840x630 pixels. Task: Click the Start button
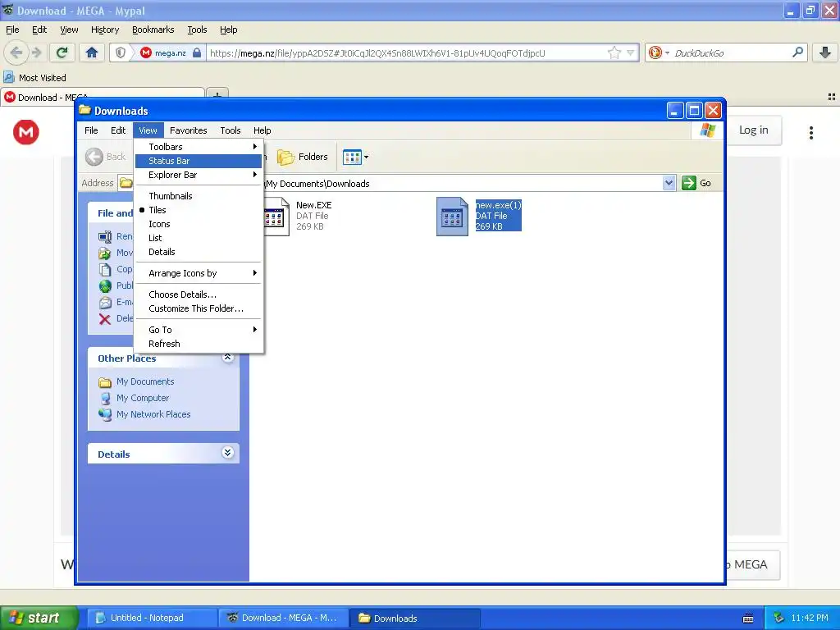click(39, 618)
